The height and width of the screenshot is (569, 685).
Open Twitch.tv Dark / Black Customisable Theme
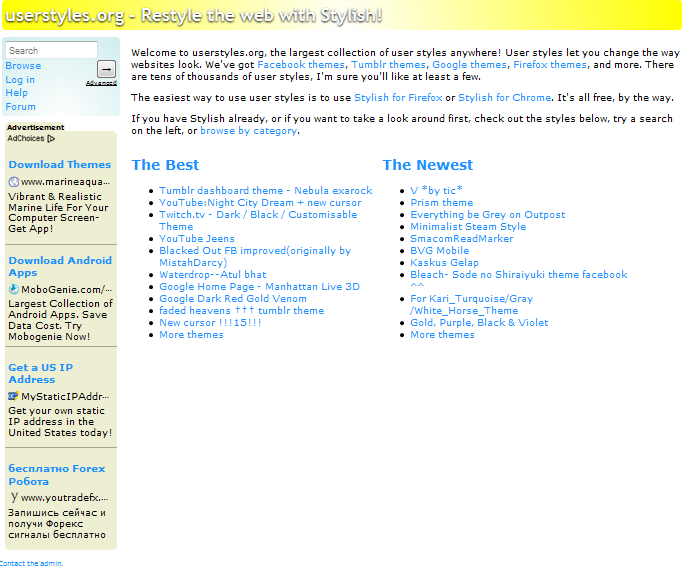(x=258, y=221)
